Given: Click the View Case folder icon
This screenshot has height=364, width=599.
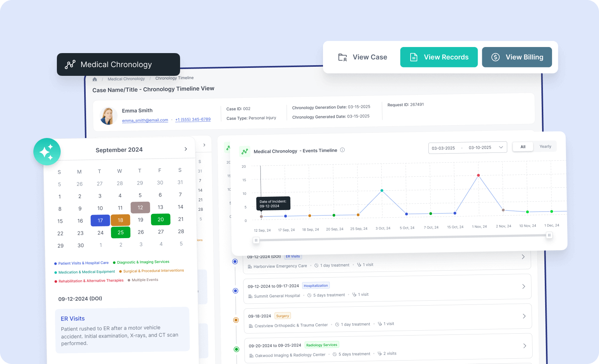Looking at the screenshot, I should coord(342,57).
